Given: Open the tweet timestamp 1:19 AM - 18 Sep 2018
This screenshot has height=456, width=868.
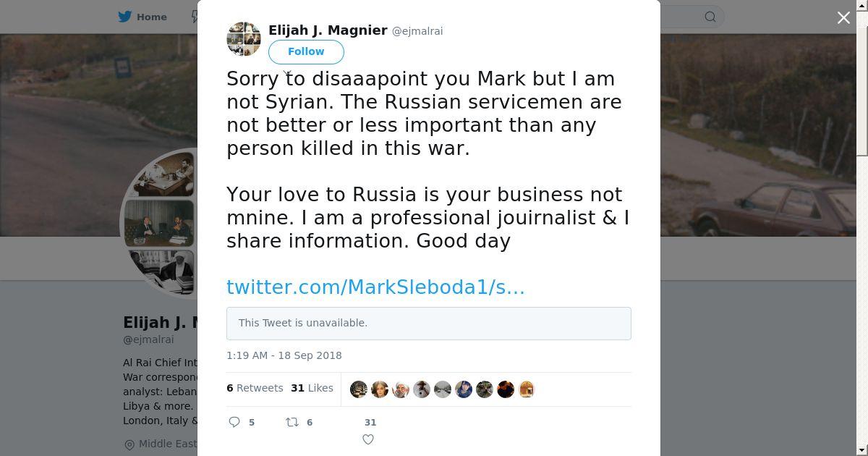Looking at the screenshot, I should click(284, 355).
